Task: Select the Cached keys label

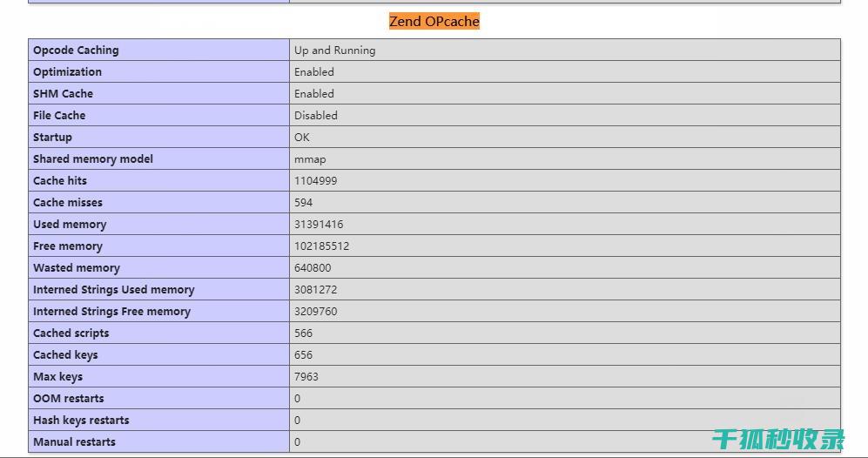Action: (65, 355)
